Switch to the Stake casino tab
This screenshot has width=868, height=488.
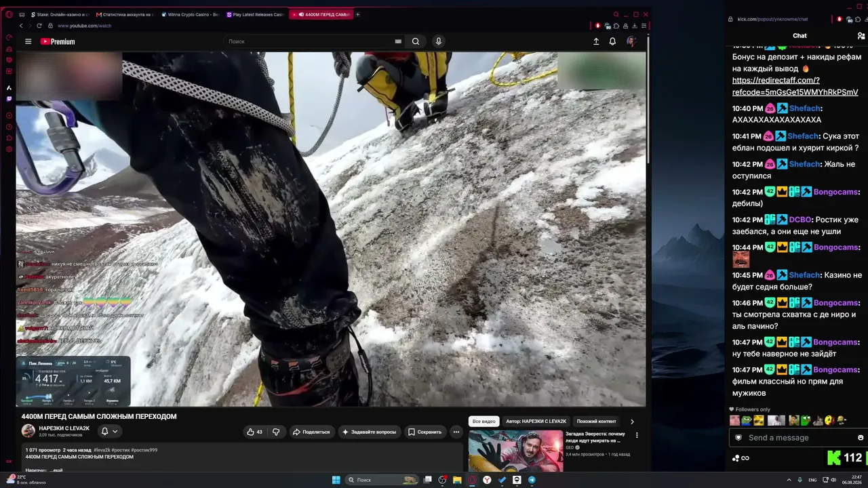60,14
